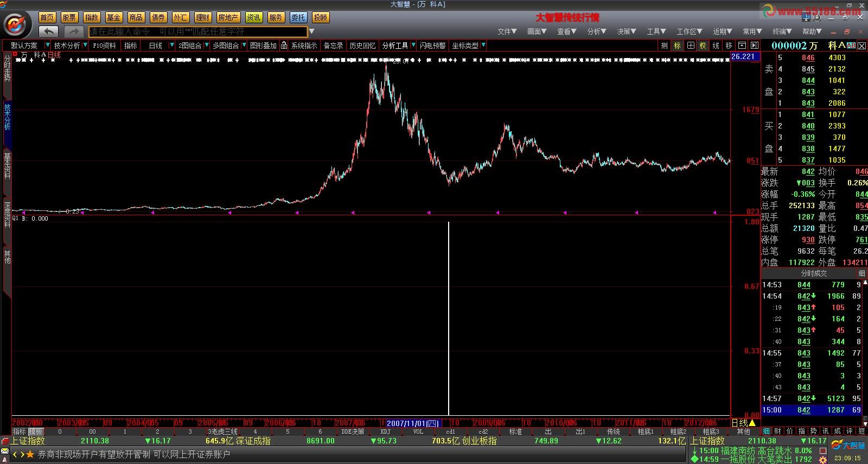
Task: Open the 文件 menu
Action: pos(507,31)
